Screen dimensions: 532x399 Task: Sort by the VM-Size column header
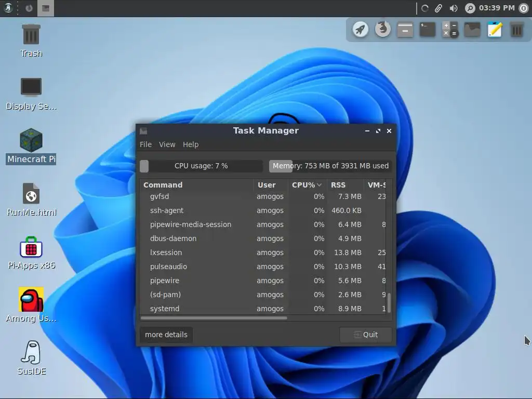[x=375, y=185]
